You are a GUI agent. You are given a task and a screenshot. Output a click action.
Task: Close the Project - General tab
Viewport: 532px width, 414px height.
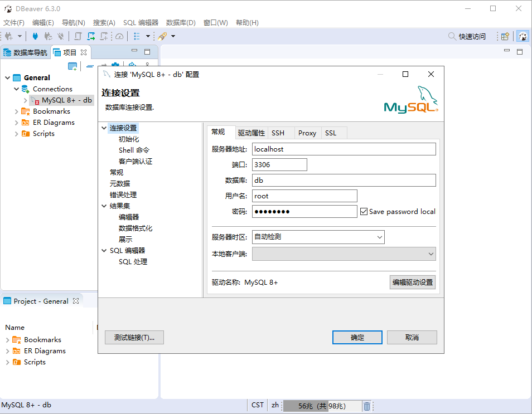76,301
